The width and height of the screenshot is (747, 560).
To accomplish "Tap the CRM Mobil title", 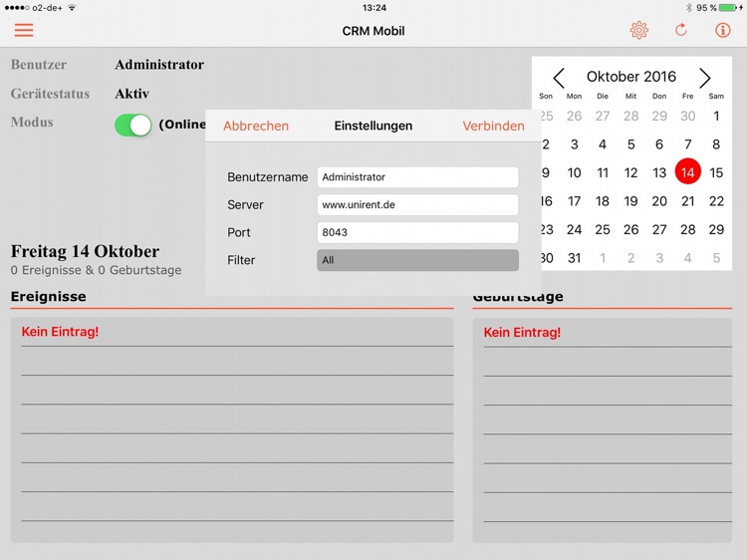I will tap(373, 31).
